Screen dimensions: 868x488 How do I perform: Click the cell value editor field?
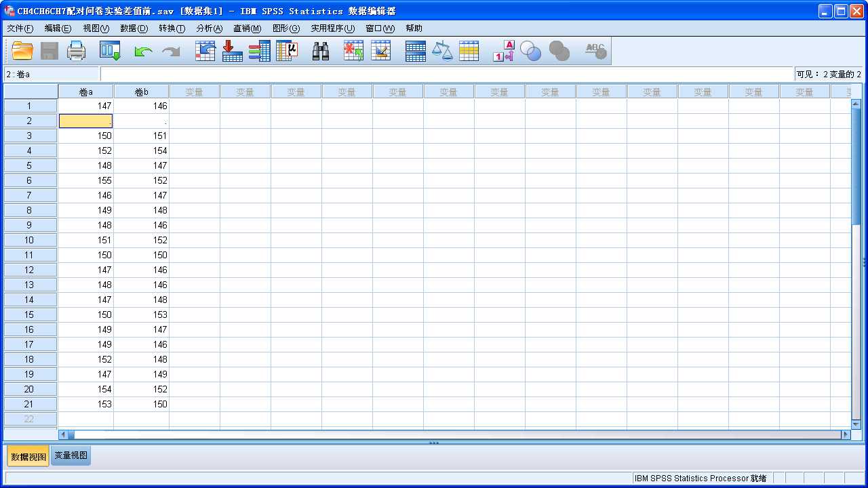447,74
